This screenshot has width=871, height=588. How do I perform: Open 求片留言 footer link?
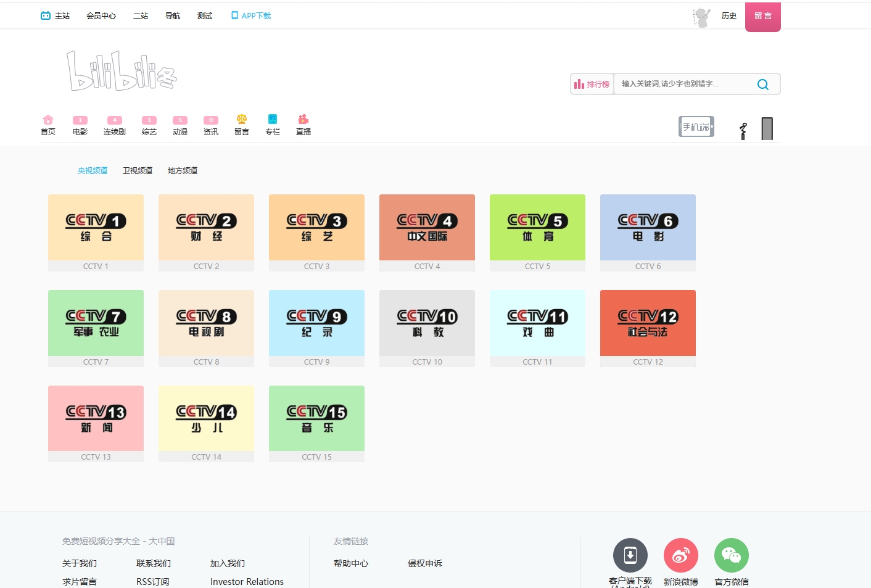[80, 582]
